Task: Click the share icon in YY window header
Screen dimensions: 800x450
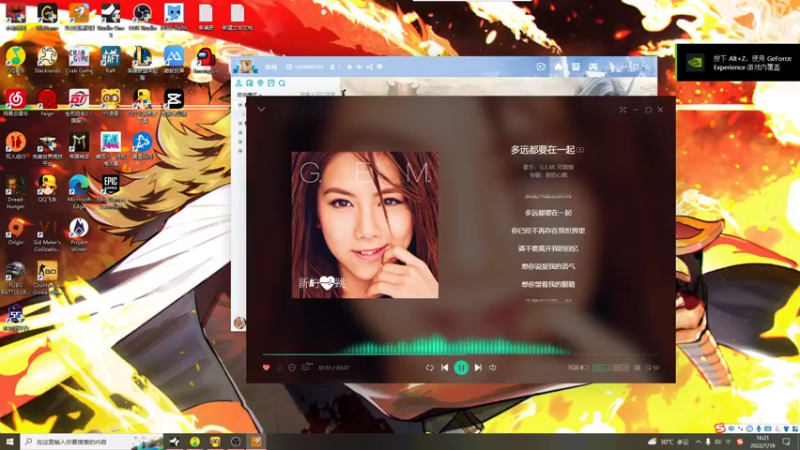Action: click(369, 67)
